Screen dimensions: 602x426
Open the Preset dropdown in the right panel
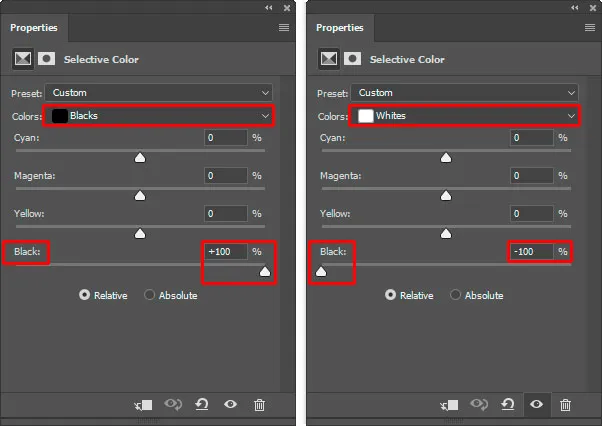[x=465, y=93]
